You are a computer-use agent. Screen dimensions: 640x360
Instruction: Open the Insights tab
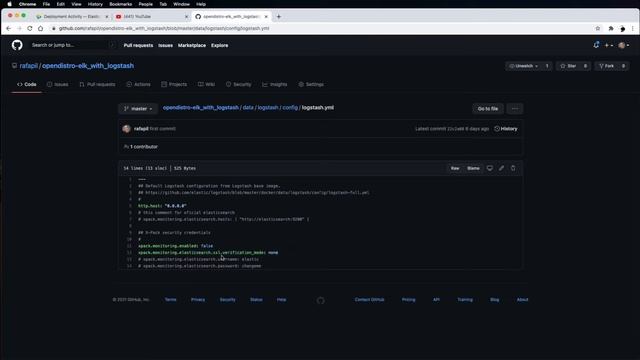click(275, 84)
